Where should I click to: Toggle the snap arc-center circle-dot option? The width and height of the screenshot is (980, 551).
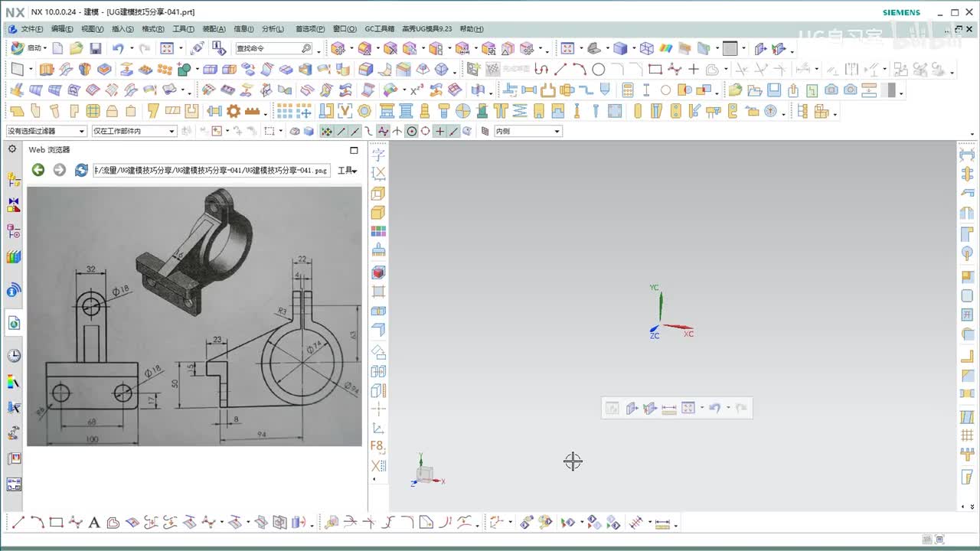[411, 132]
